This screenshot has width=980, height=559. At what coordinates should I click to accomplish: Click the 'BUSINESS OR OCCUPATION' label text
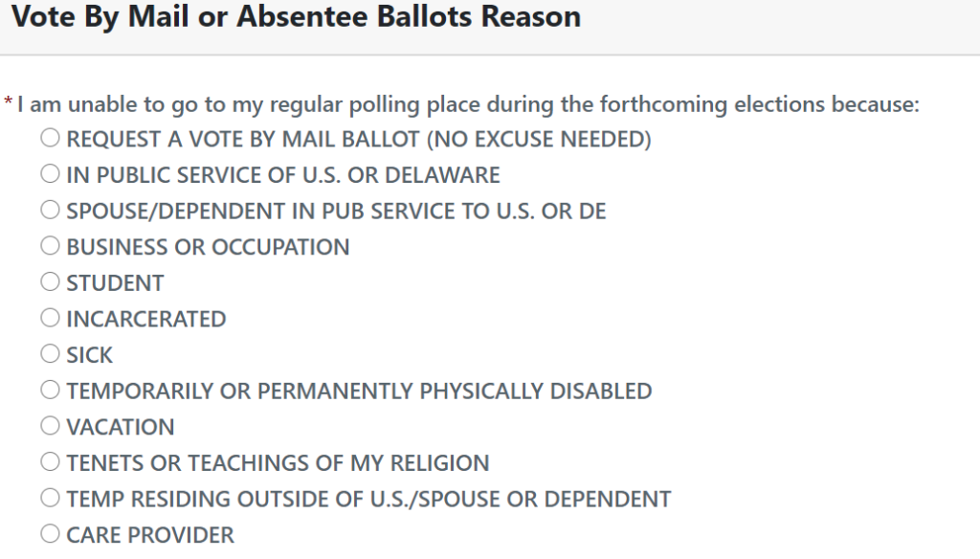tap(208, 247)
